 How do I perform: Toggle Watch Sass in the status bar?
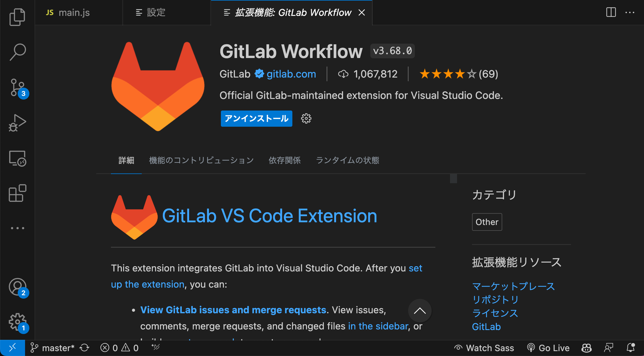coord(484,348)
